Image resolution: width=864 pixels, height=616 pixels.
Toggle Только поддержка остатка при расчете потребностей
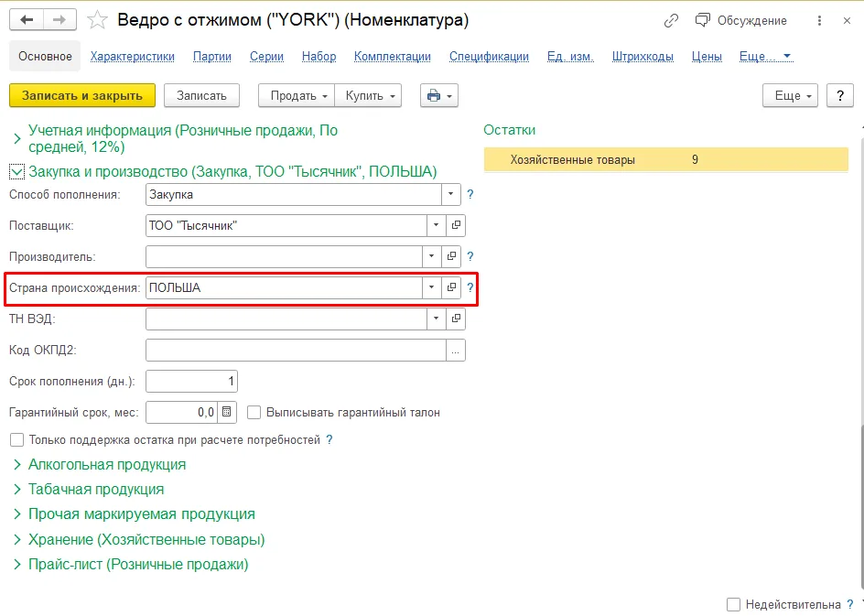[x=17, y=439]
